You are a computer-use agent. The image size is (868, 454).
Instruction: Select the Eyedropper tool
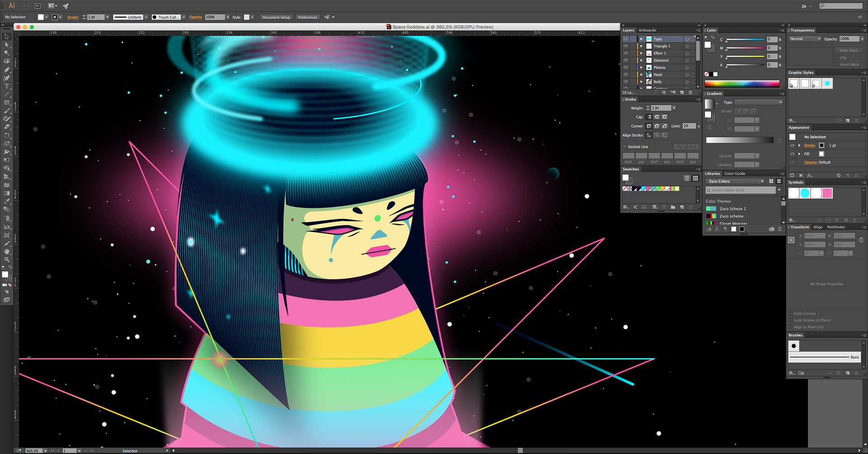[x=7, y=201]
